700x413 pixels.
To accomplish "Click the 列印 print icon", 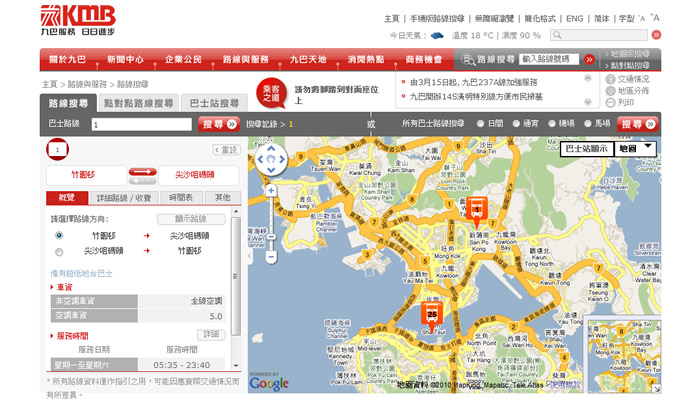I will (x=610, y=102).
